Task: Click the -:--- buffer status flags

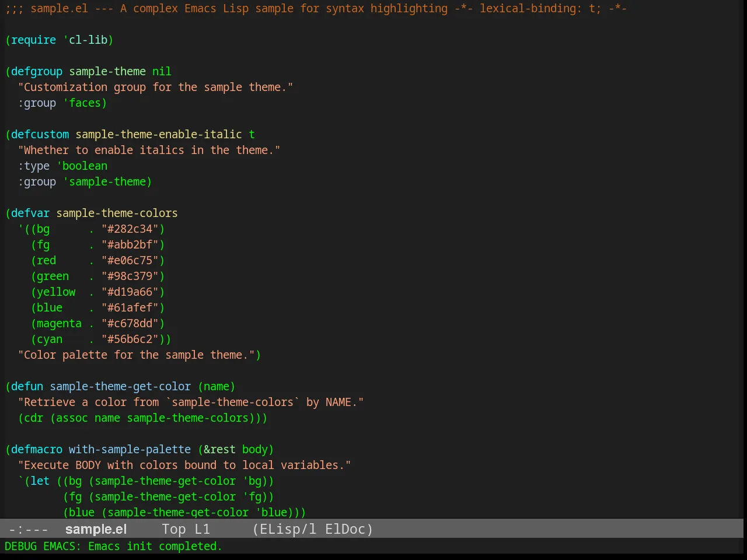Action: point(29,529)
